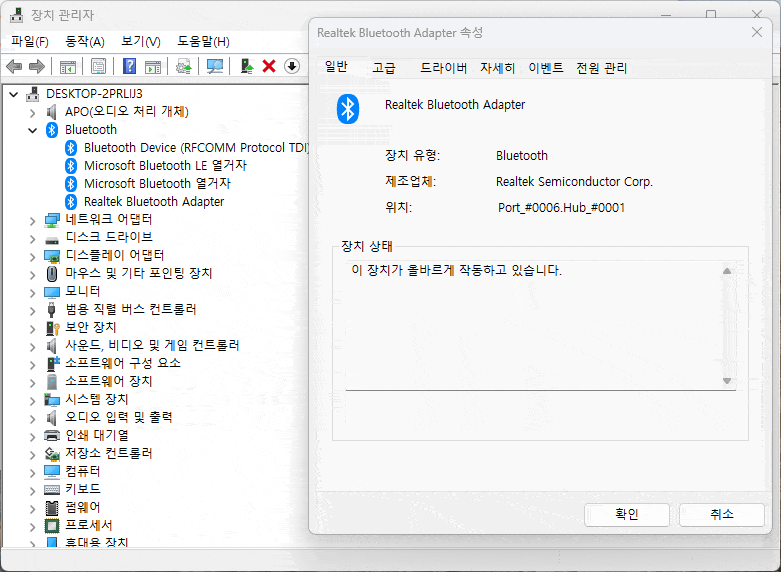Click the display adapters category icon
Image resolution: width=781 pixels, height=572 pixels.
(52, 256)
